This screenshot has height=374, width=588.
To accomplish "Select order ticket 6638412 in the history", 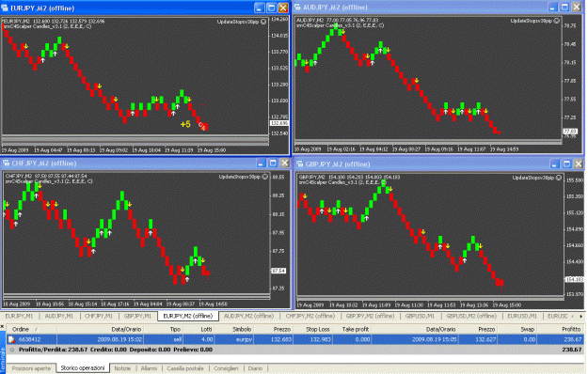I will 29,340.
